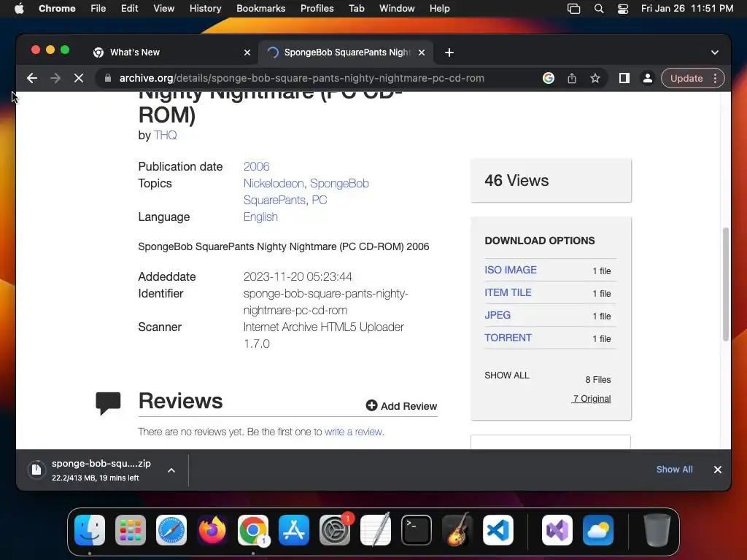Close the downloads bar
The height and width of the screenshot is (560, 747).
pyautogui.click(x=718, y=470)
